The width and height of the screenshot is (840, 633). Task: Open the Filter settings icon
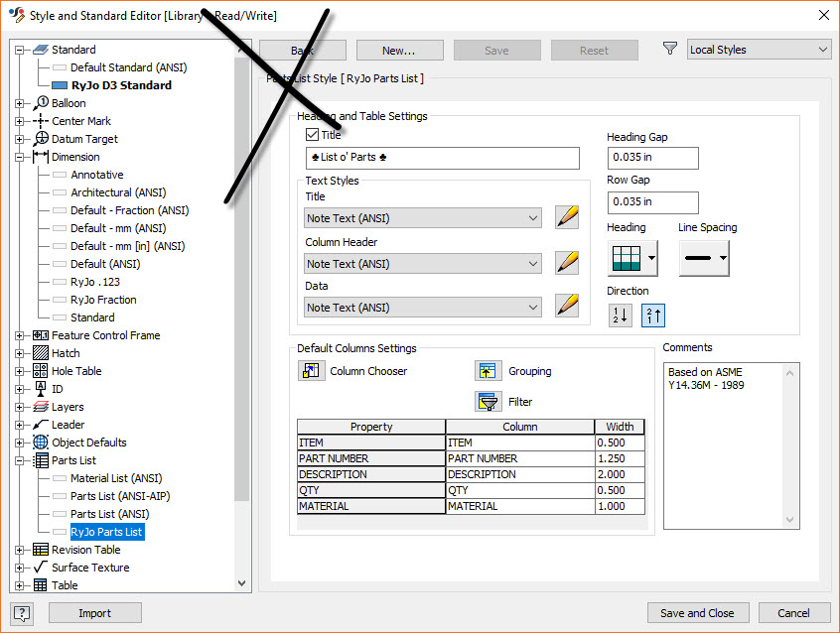tap(489, 401)
